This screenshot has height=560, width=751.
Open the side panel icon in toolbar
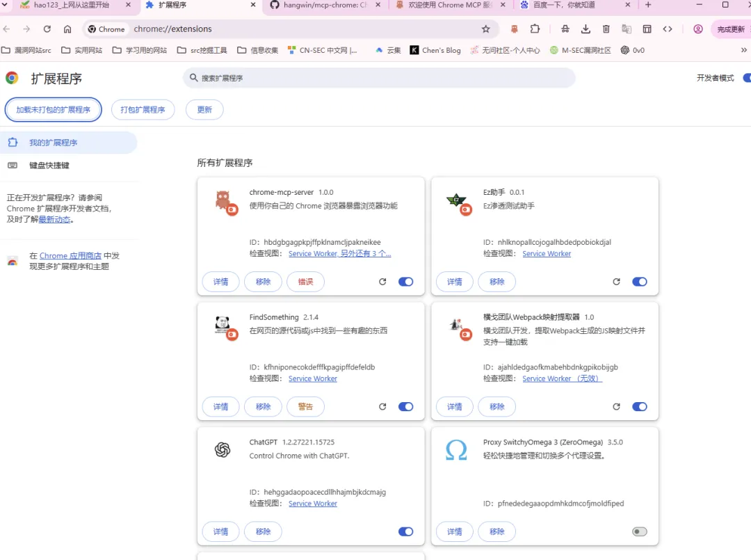pyautogui.click(x=647, y=29)
